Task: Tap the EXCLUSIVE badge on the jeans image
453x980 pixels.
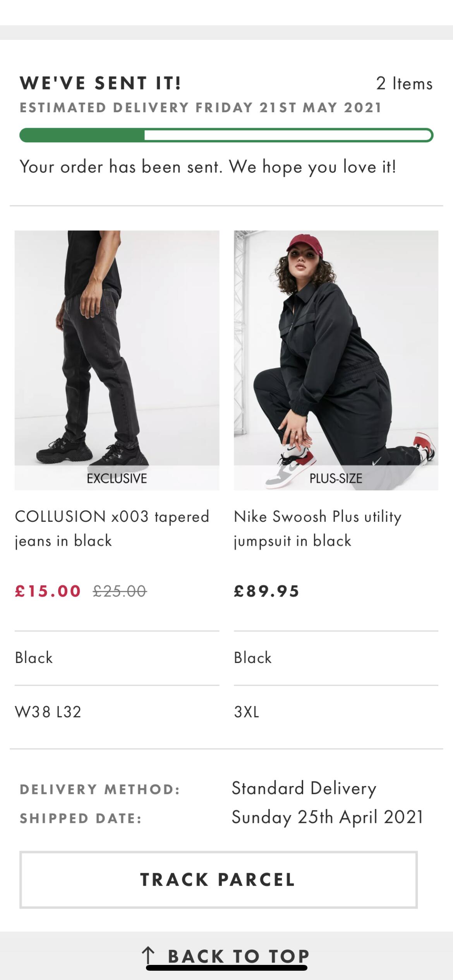Action: point(117,478)
